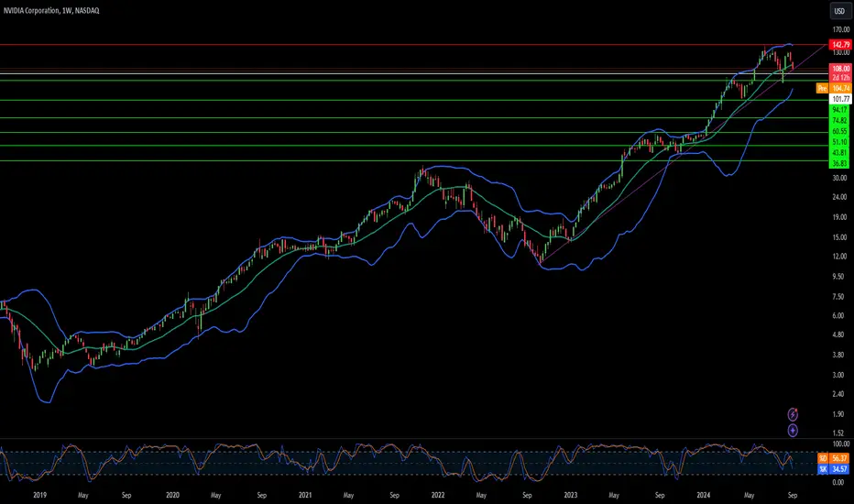Select the purple ascending trend line
Screen dimensions: 854x504
point(681,155)
